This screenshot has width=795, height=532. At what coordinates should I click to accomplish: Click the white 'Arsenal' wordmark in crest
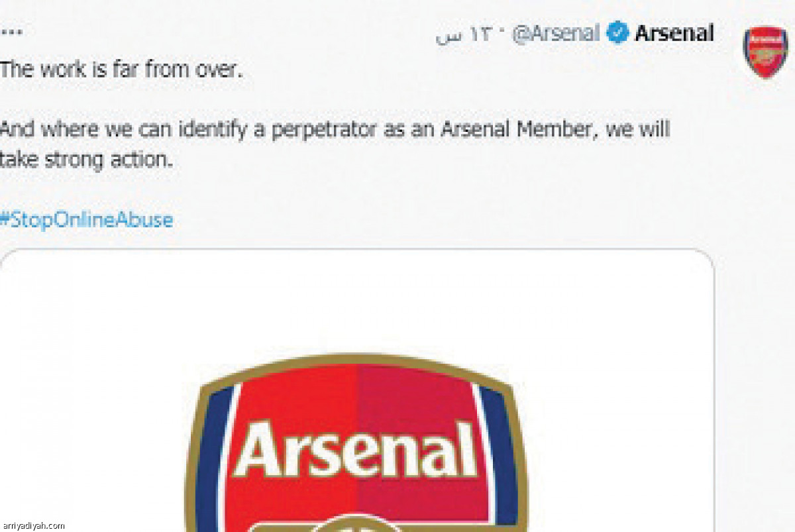[x=356, y=450]
